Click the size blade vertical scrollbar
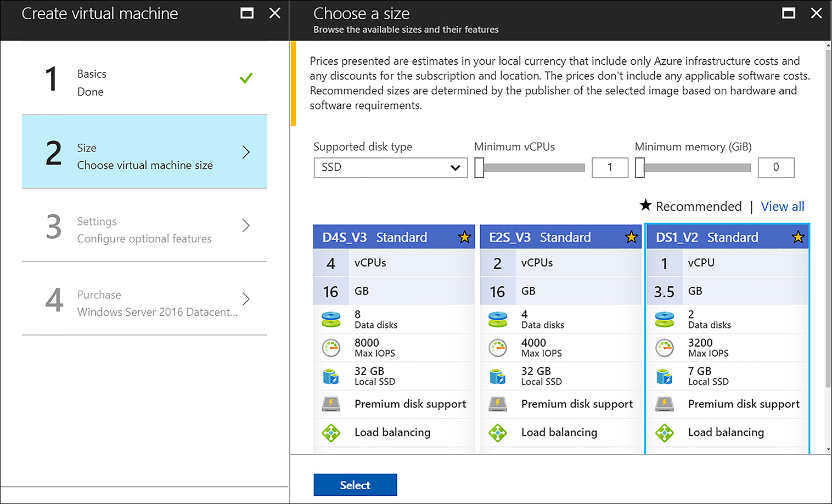832x504 pixels. click(x=828, y=219)
